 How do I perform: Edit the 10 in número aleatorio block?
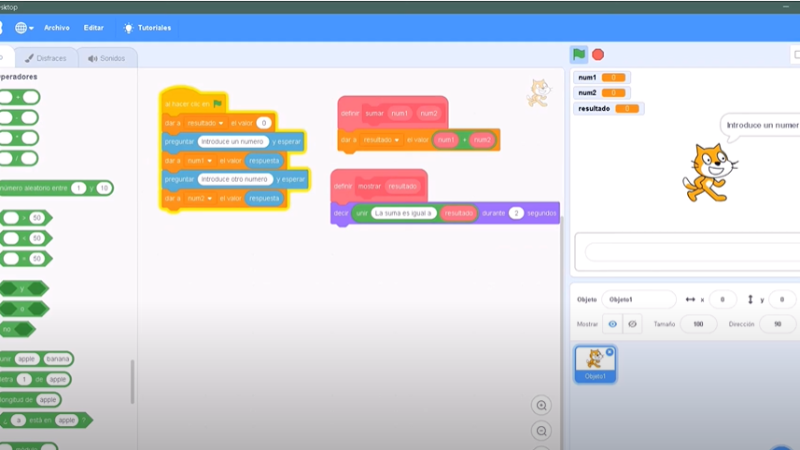[104, 188]
